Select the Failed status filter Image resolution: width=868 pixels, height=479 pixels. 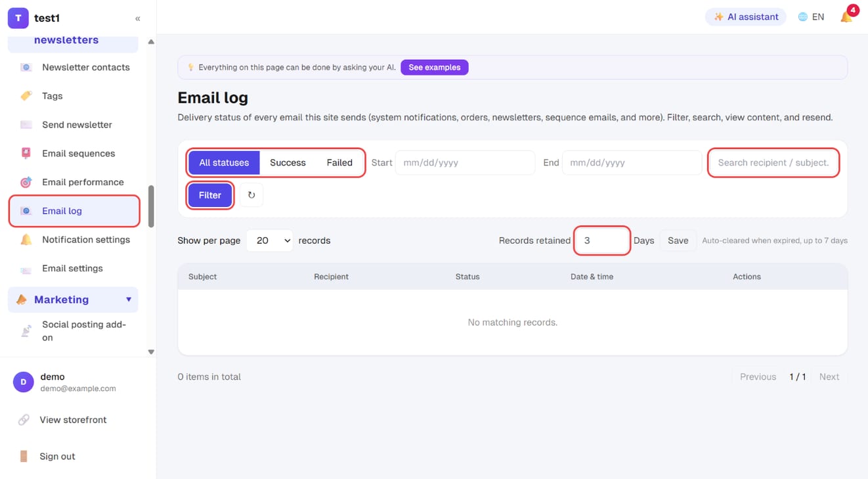(339, 163)
